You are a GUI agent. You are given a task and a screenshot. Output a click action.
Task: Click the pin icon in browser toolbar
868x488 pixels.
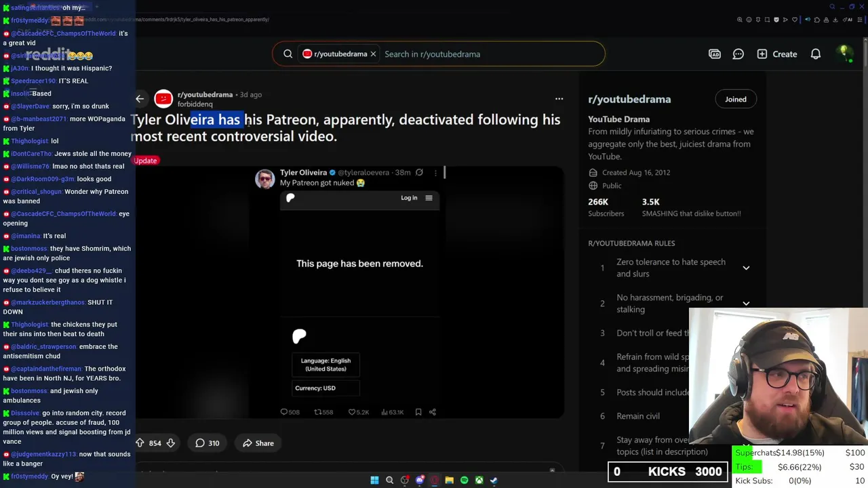[x=758, y=20]
